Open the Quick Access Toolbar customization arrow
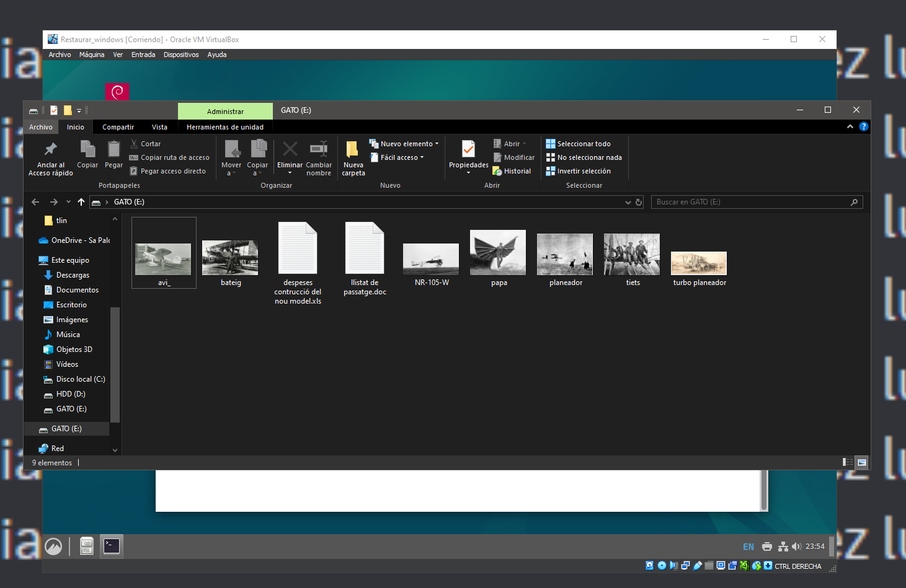 pos(79,110)
